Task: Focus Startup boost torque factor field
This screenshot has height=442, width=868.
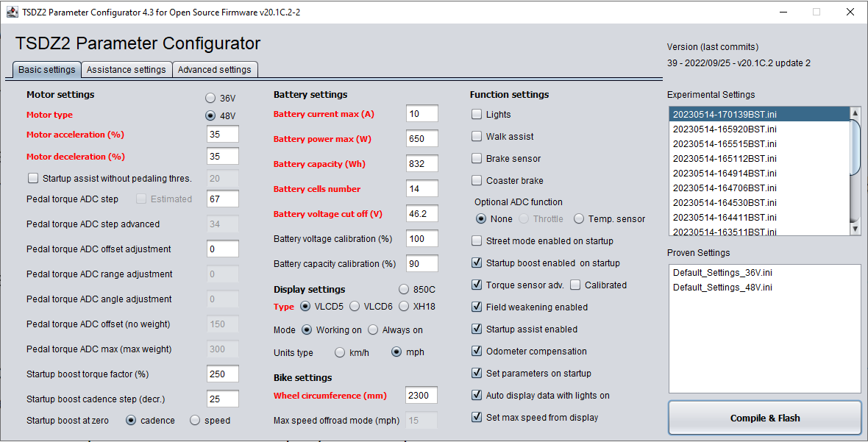Action: tap(223, 374)
